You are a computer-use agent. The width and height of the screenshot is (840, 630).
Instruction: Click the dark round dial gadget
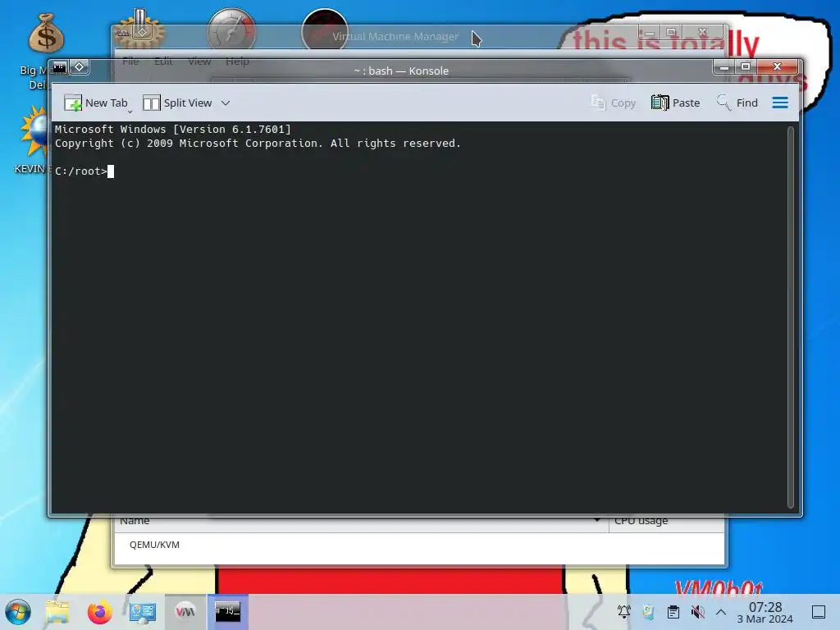pos(324,30)
